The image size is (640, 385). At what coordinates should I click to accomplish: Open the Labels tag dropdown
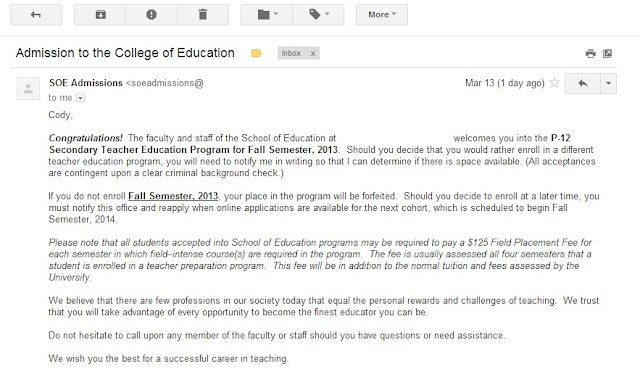coord(318,15)
